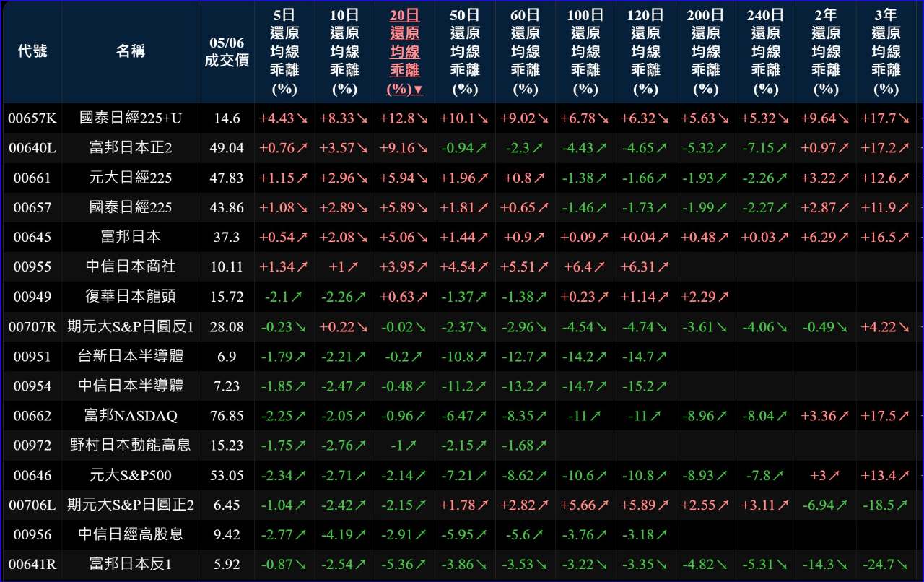Viewport: 924px width, 582px height.
Task: Select stock code 00662
Action: (32, 416)
